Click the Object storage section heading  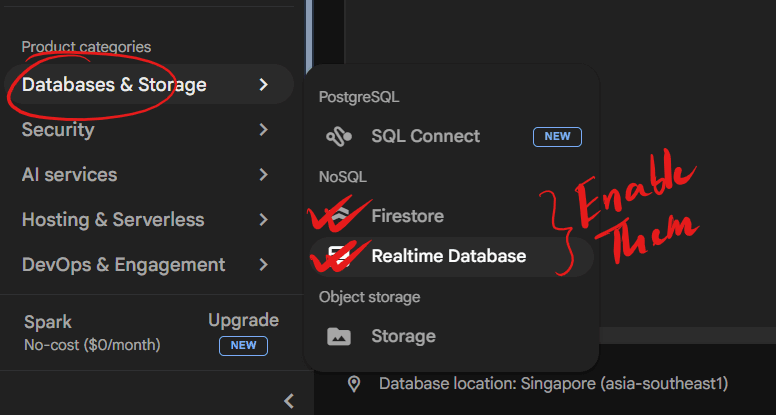[369, 297]
